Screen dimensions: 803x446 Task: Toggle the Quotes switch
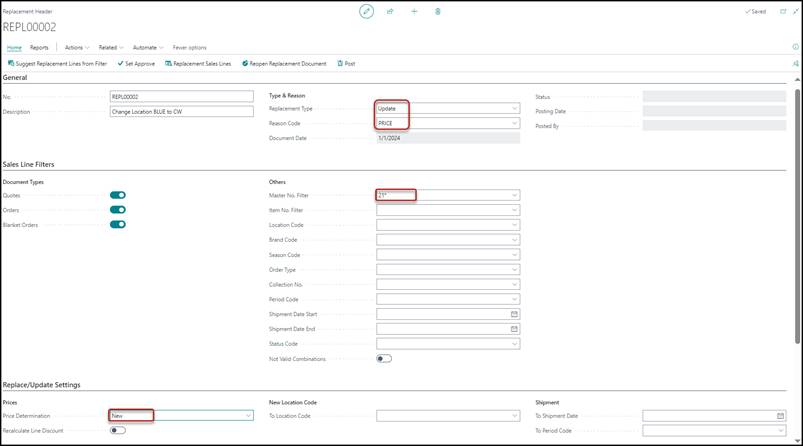(x=118, y=195)
